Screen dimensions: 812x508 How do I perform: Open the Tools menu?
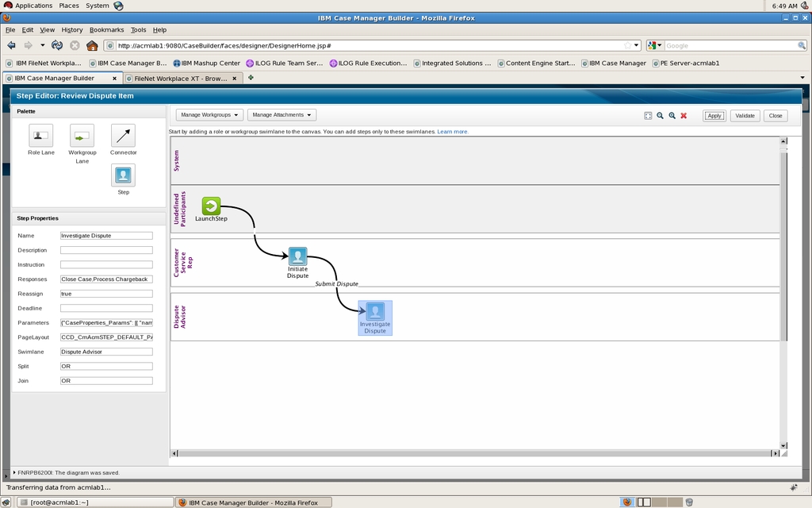pos(138,30)
